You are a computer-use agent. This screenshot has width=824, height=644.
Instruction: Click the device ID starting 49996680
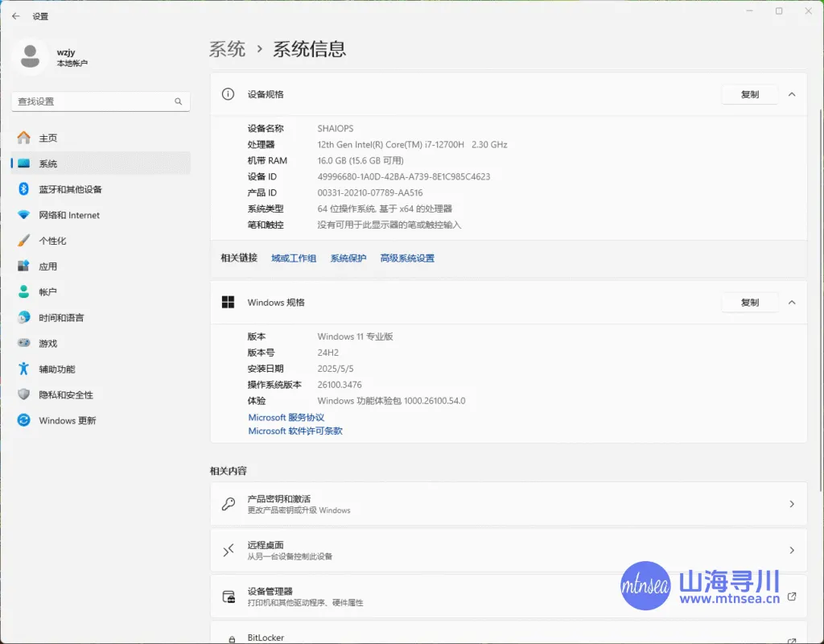[404, 176]
